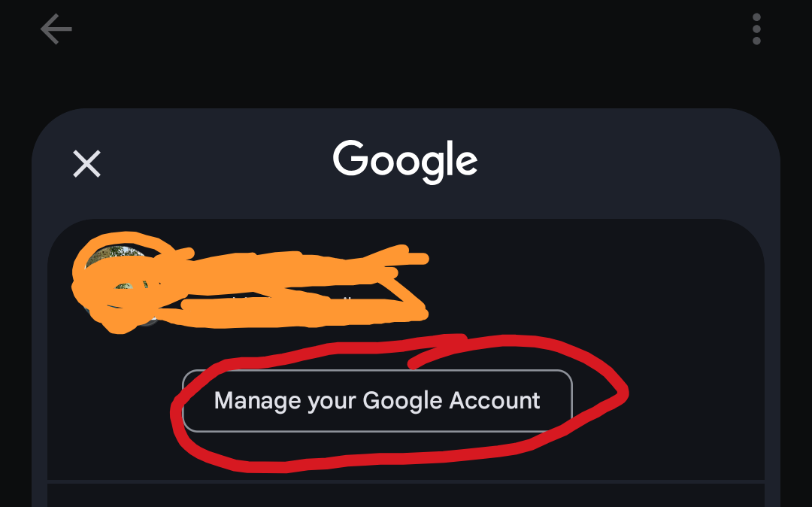Click the white X beside Google title

(86, 164)
